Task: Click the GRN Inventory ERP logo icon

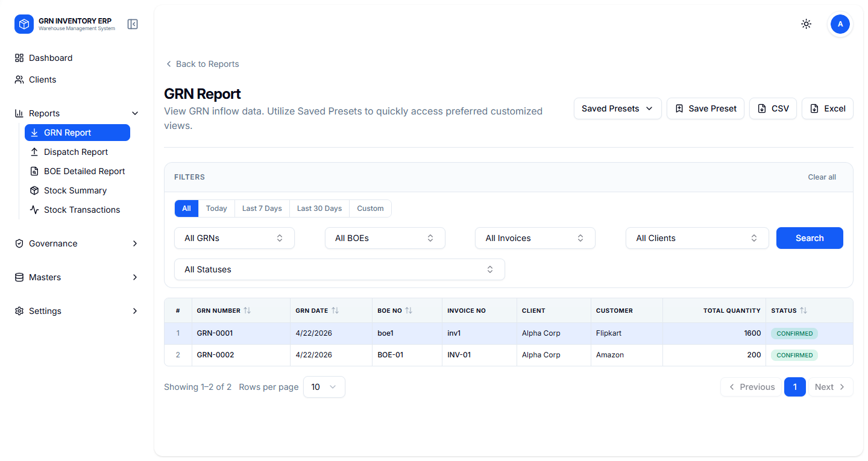Action: [24, 24]
